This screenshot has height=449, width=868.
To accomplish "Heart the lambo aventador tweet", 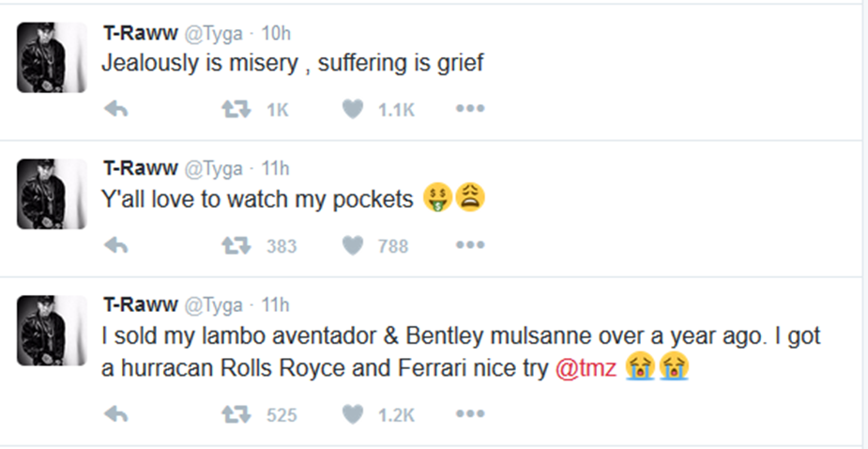I will pyautogui.click(x=353, y=414).
